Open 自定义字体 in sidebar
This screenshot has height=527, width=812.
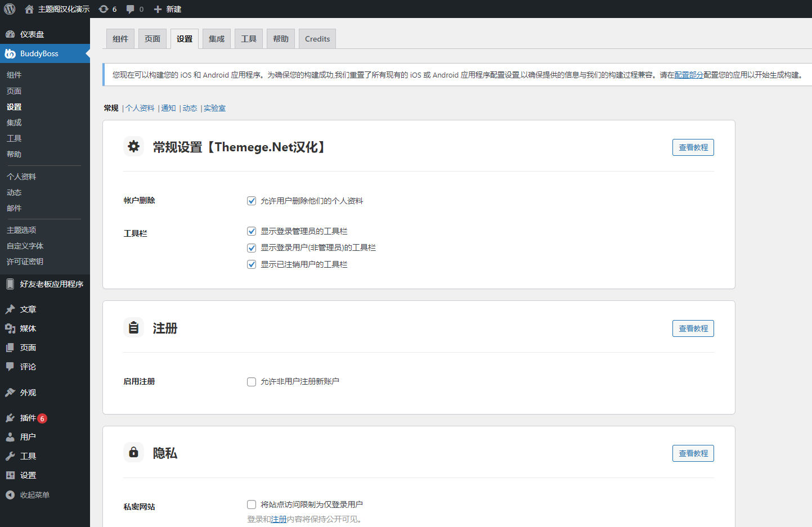pos(25,246)
